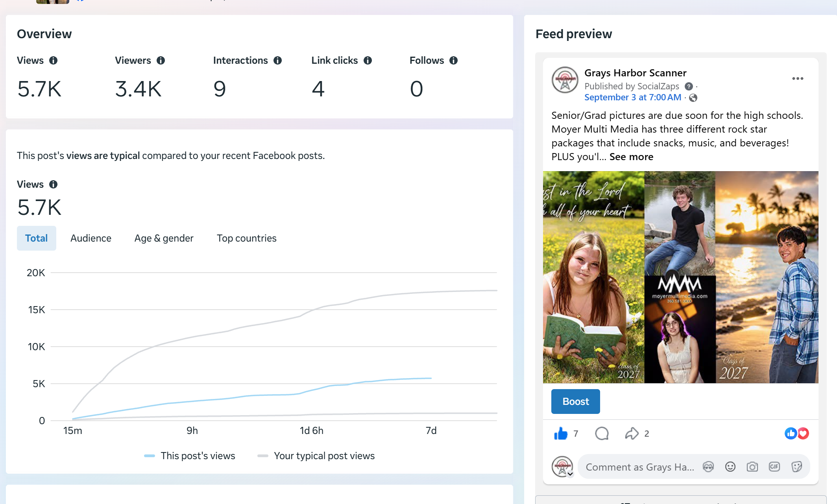Click the info icon beside Link clicks
The image size is (837, 504).
(x=368, y=61)
